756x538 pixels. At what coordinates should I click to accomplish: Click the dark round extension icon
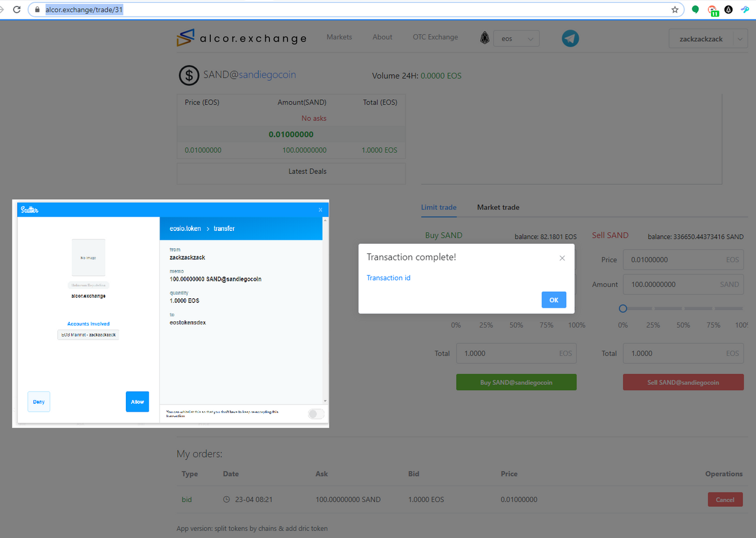(x=729, y=10)
